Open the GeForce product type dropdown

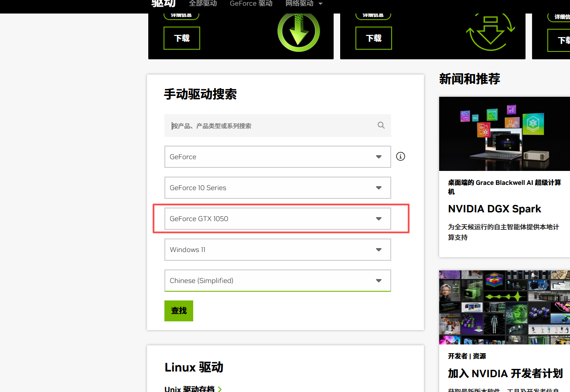coord(277,157)
